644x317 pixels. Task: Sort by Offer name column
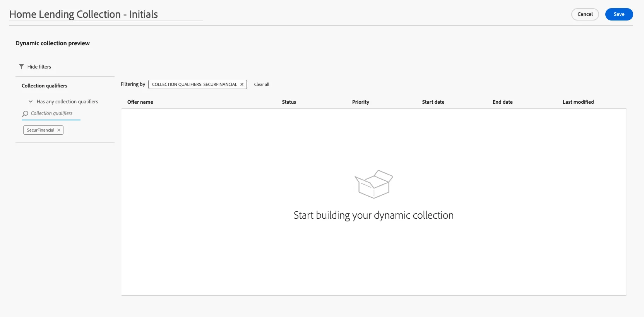(140, 102)
